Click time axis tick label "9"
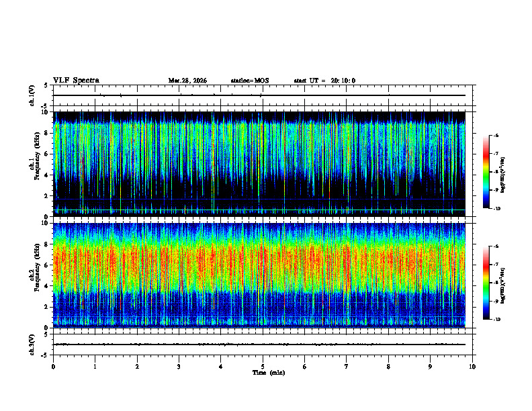532x411 pixels. click(430, 367)
